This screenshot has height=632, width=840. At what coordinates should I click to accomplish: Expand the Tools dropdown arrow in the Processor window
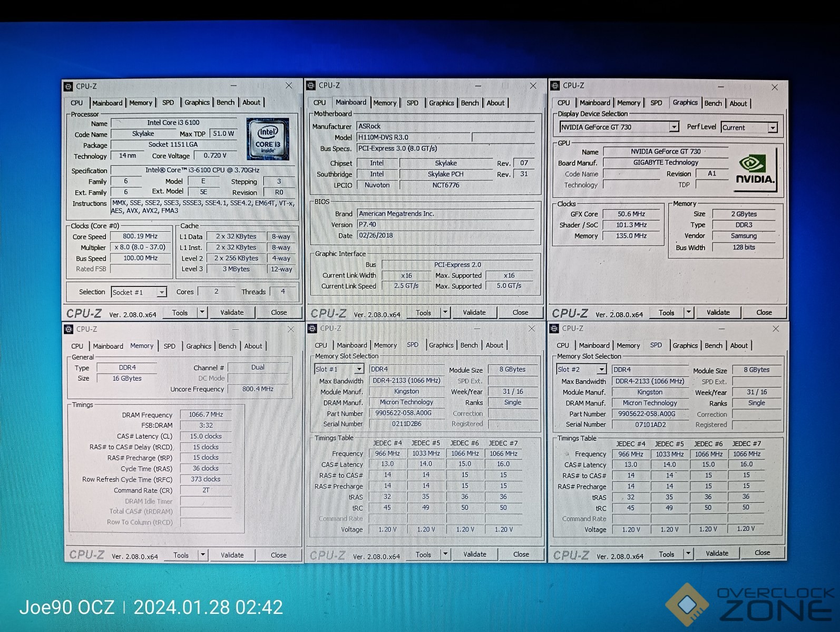[202, 312]
